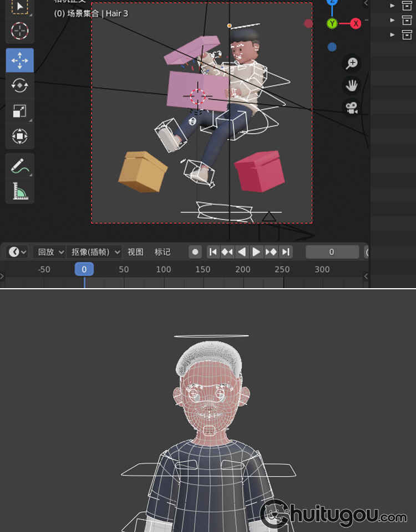The image size is (416, 532).
Task: Open the 视图 menu in timeline
Action: 135,252
